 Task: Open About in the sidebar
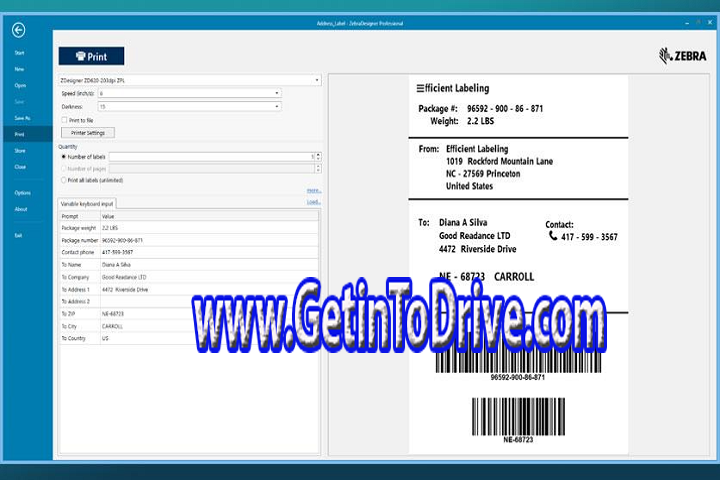21,209
